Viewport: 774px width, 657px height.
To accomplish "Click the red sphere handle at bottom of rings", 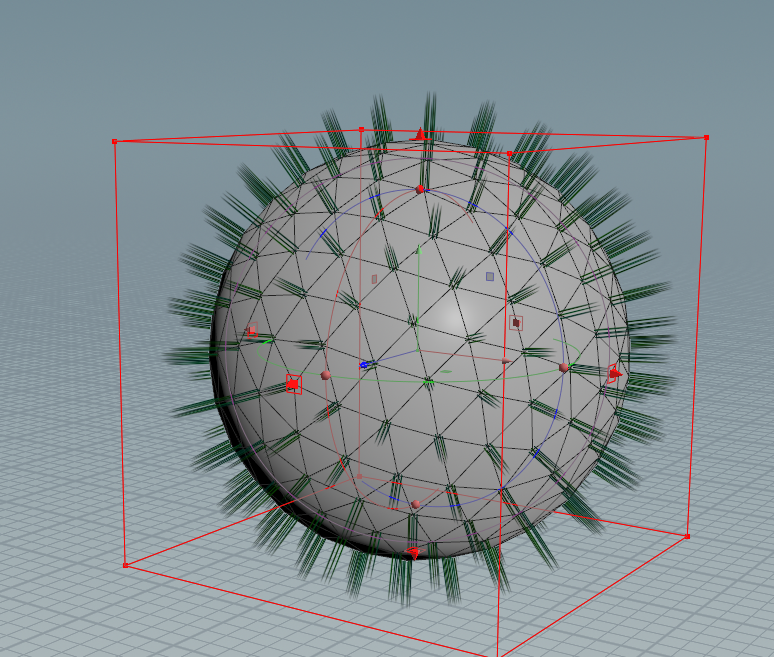I will [416, 504].
